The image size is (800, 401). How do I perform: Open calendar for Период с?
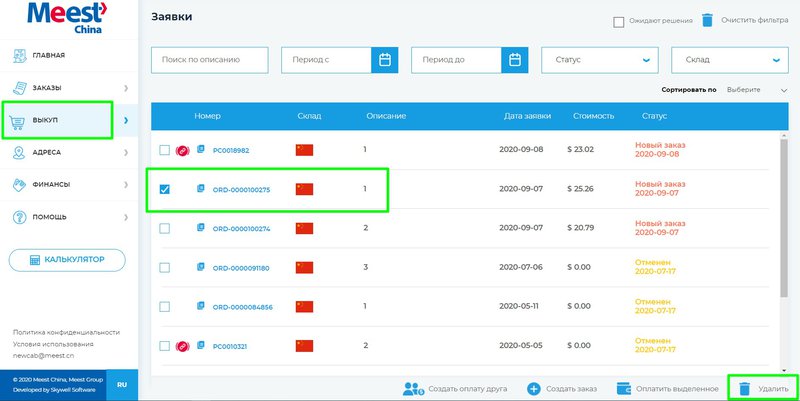(385, 60)
